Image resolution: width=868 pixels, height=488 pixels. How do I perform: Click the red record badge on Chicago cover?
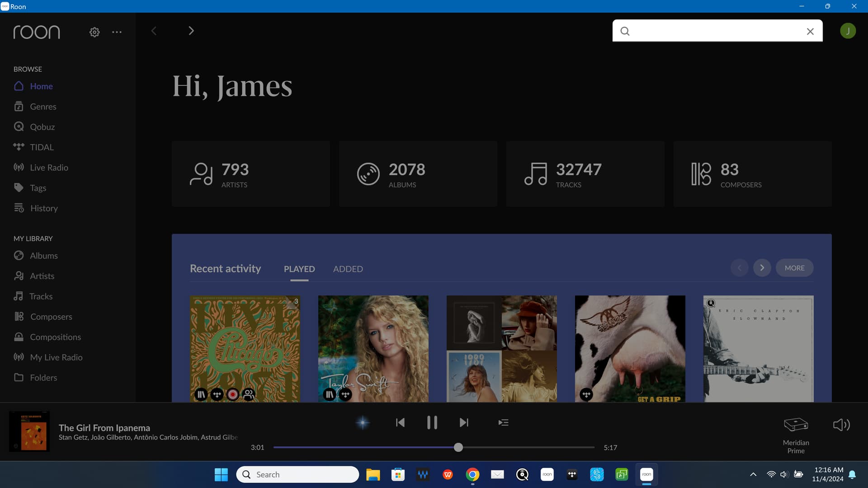233,394
